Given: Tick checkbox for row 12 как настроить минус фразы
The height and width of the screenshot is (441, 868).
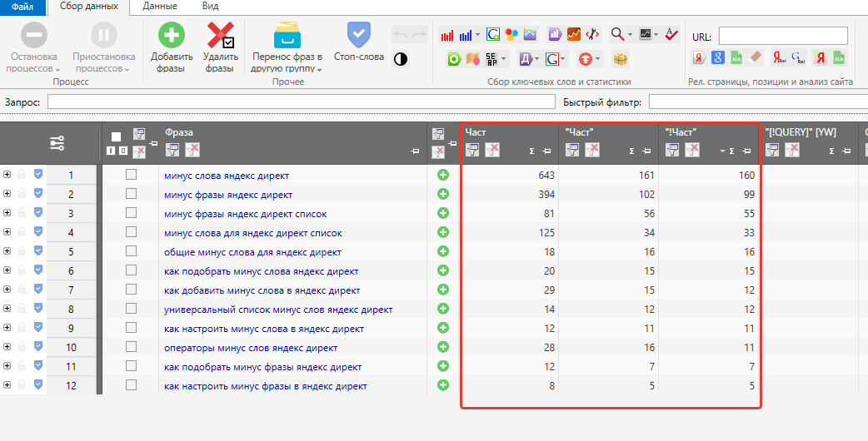Looking at the screenshot, I should [x=131, y=385].
